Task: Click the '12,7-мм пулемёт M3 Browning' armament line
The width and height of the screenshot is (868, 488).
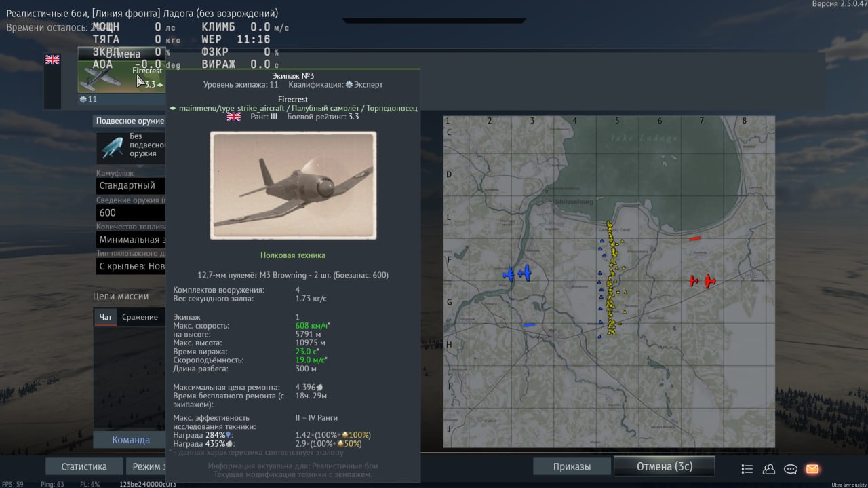Action: tap(293, 275)
